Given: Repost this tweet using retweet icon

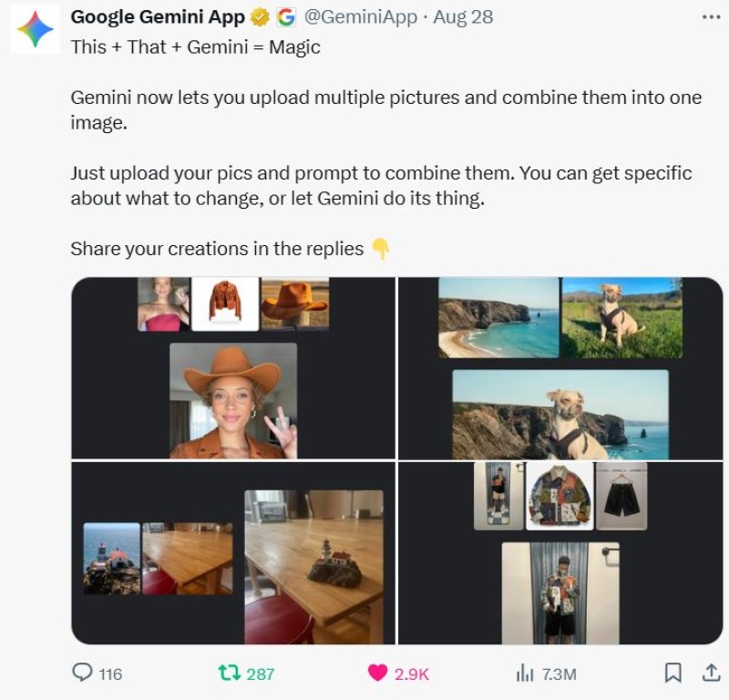Looking at the screenshot, I should tap(228, 673).
